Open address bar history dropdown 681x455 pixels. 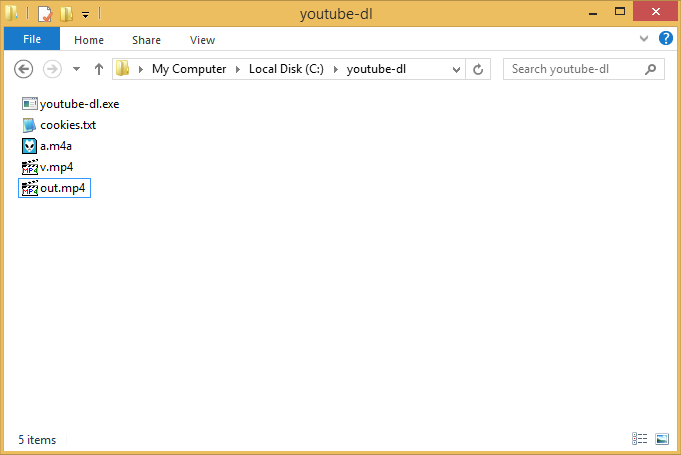click(x=456, y=69)
